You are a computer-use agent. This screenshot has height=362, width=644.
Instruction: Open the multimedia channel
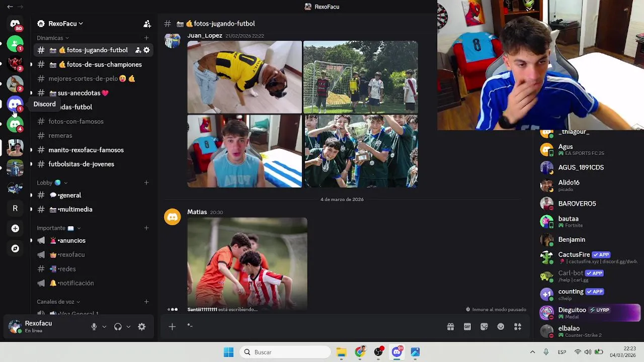[94, 209]
